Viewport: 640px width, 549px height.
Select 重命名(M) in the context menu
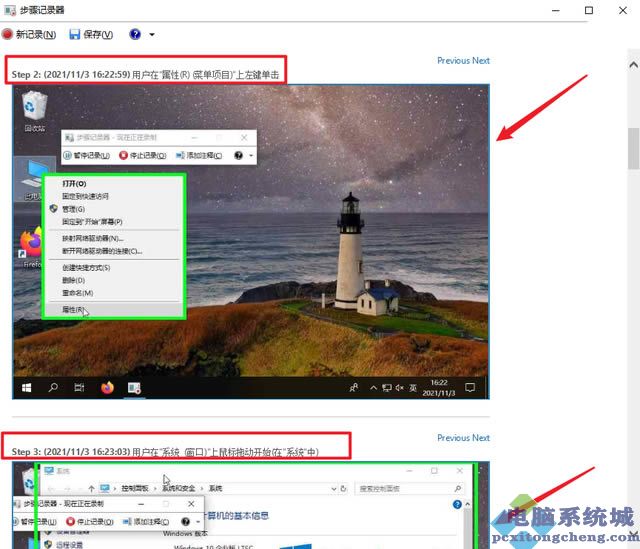[78, 293]
